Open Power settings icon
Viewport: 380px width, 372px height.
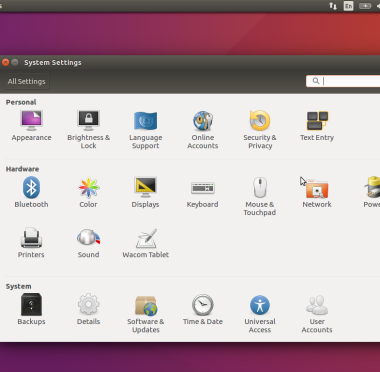(372, 193)
